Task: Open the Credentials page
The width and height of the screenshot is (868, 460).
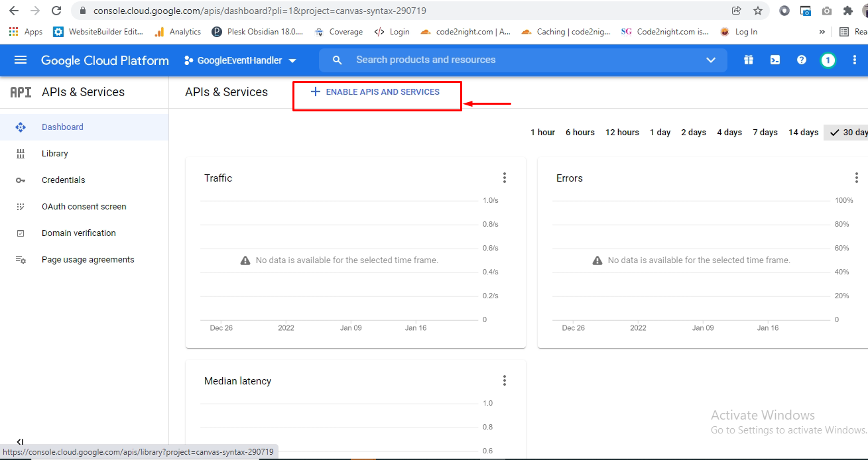Action: coord(84,180)
